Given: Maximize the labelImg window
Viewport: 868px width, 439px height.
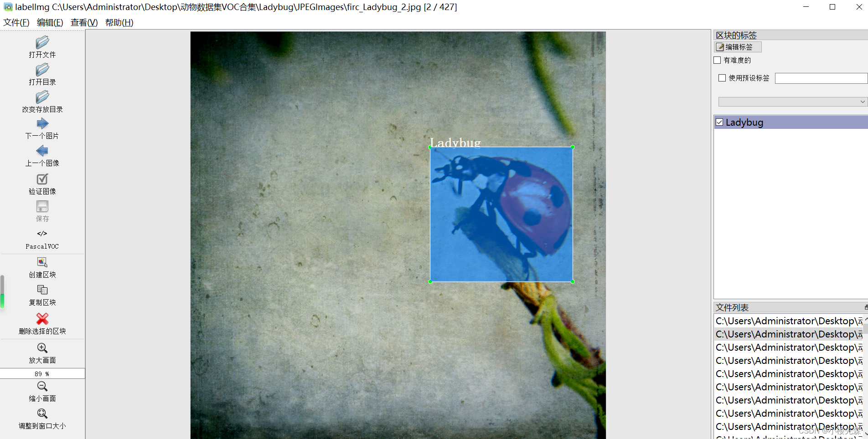Looking at the screenshot, I should pos(832,7).
